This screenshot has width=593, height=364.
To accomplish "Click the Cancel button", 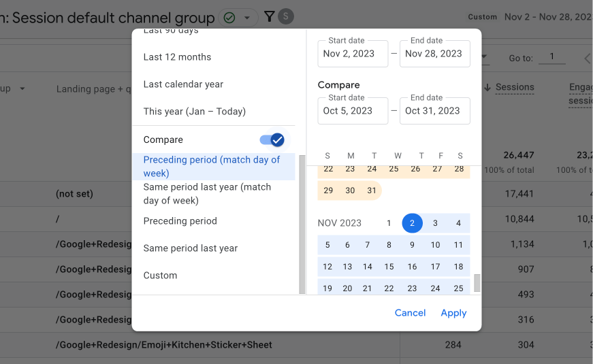I will (410, 313).
